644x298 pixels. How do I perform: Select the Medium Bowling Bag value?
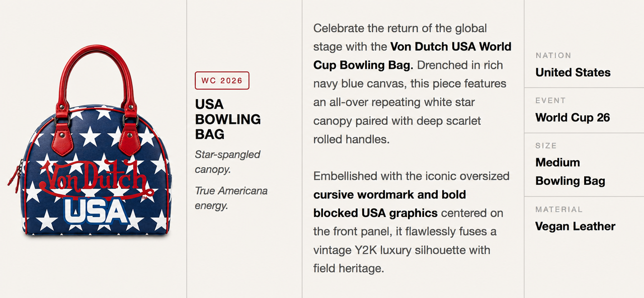click(571, 172)
